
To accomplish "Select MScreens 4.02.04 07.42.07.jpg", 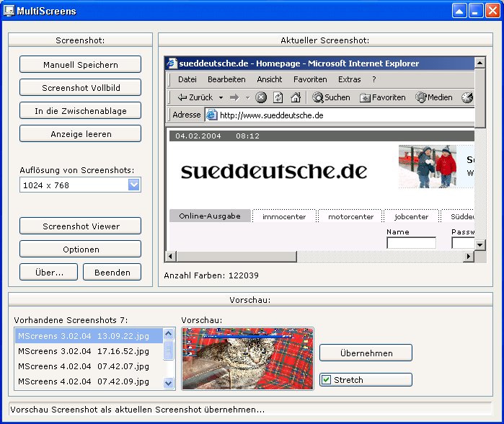I will (x=89, y=366).
